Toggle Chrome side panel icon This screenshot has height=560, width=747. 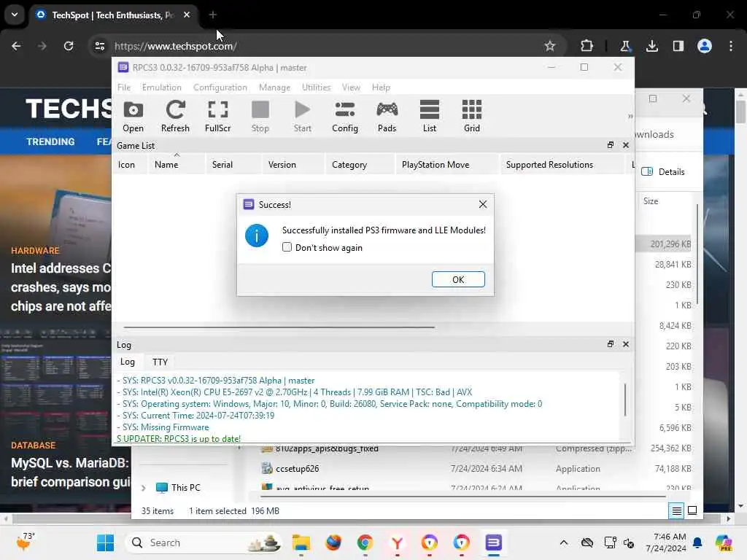(678, 46)
